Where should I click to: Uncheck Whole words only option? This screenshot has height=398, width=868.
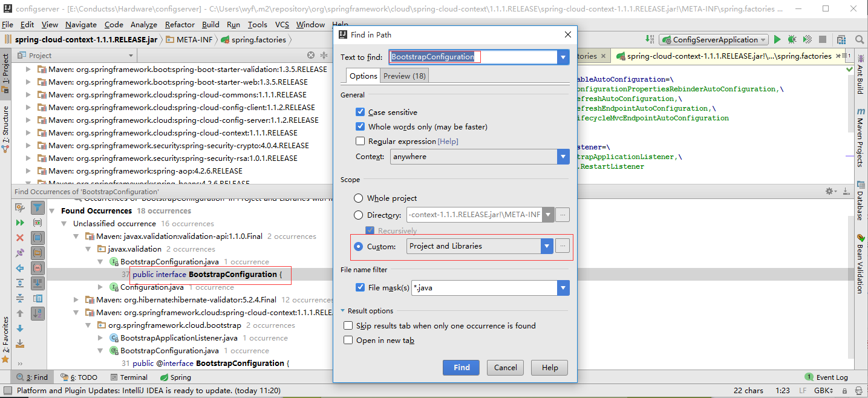361,126
